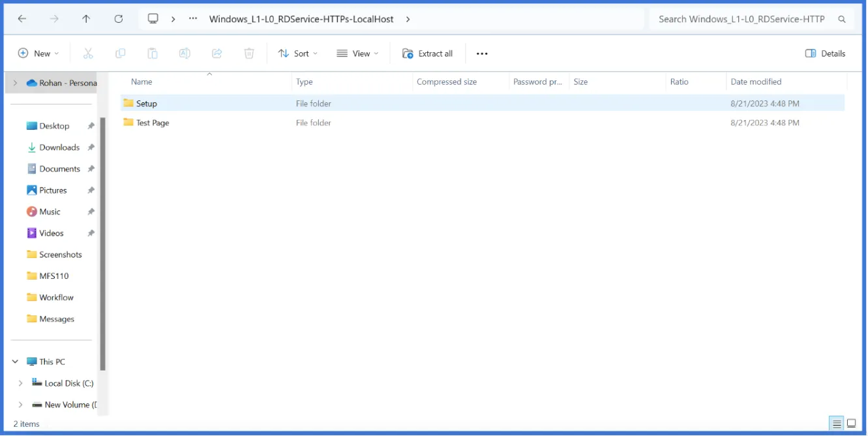
Task: Toggle the Details pane
Action: 826,53
